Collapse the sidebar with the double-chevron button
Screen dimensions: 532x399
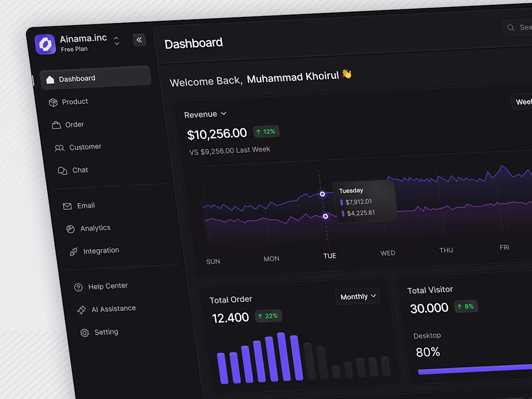point(139,40)
